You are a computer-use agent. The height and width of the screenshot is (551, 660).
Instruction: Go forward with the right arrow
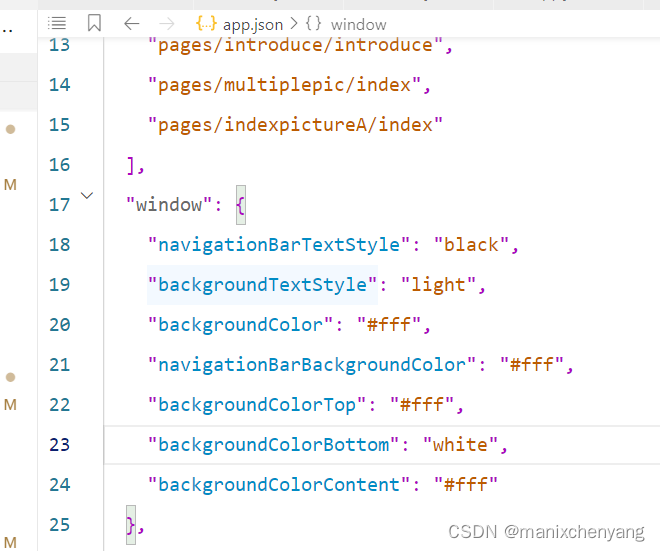click(x=167, y=24)
